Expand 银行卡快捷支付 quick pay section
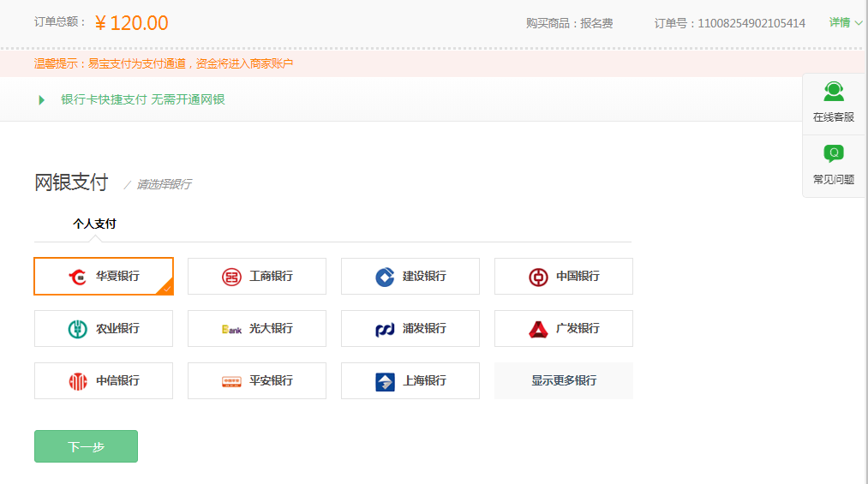This screenshot has height=484, width=868. [143, 99]
